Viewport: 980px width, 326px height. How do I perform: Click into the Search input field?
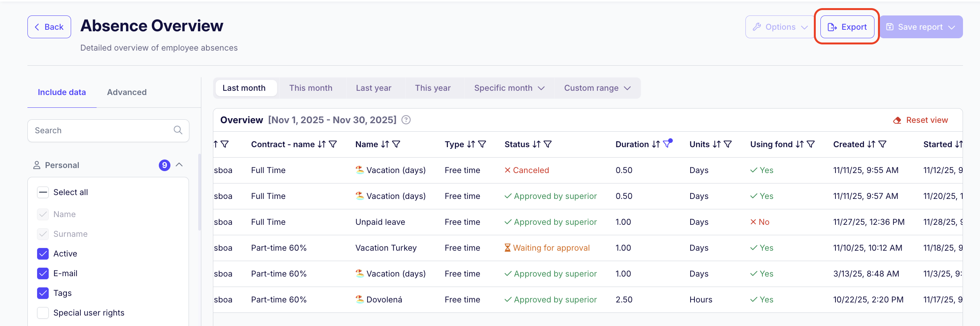100,131
